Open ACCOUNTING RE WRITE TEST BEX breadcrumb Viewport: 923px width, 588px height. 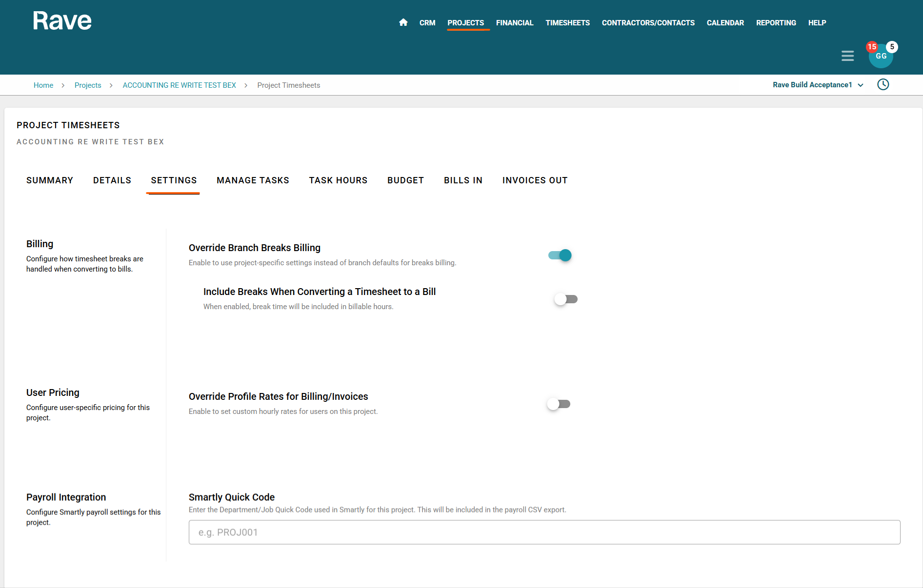179,85
